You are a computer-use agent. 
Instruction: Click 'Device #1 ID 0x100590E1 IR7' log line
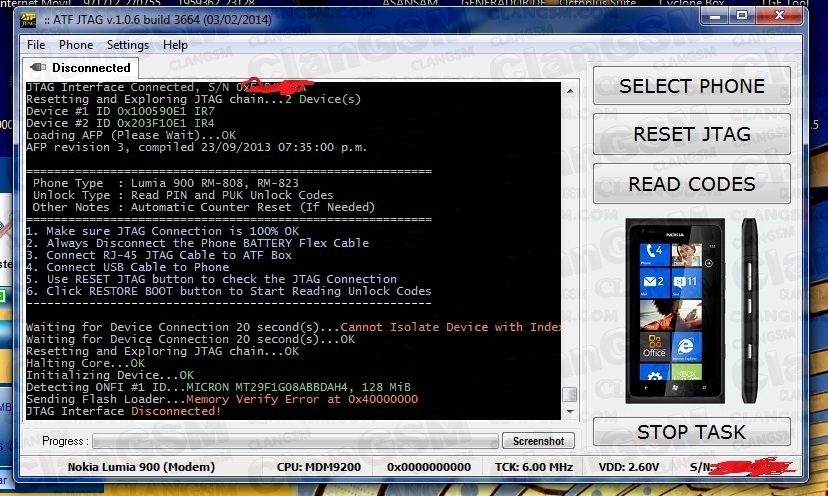click(120, 111)
